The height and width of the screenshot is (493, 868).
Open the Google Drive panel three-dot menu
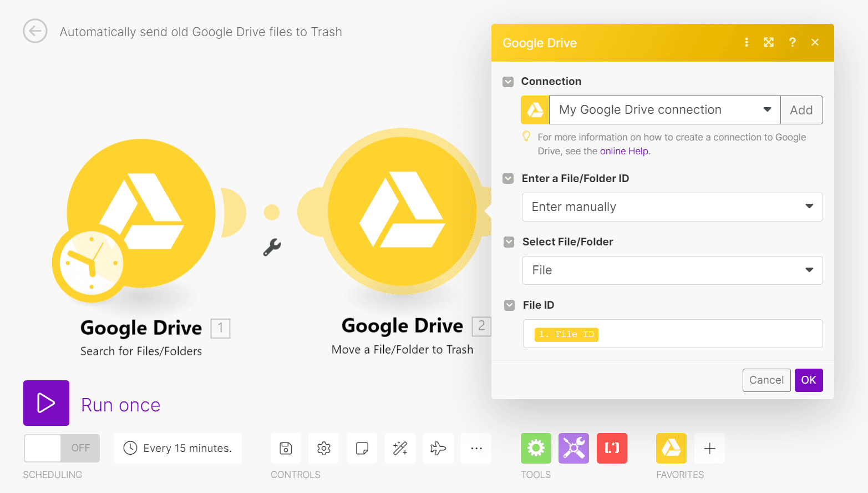746,42
